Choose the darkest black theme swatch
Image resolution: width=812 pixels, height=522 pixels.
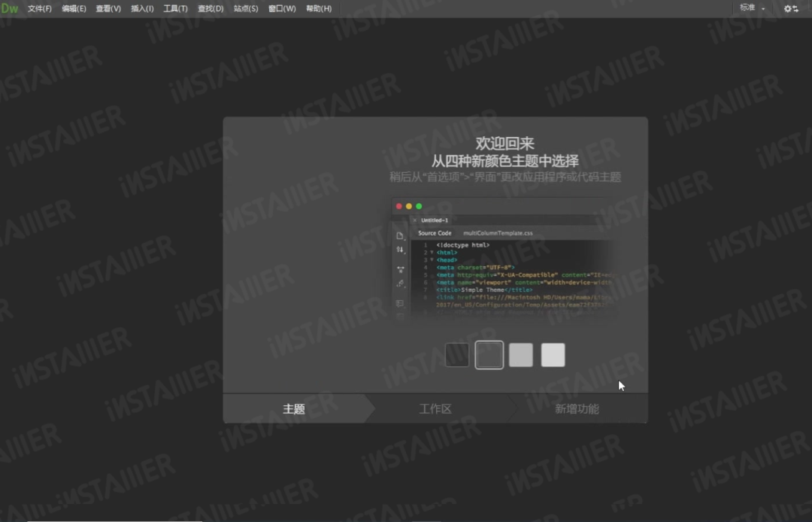pos(457,355)
